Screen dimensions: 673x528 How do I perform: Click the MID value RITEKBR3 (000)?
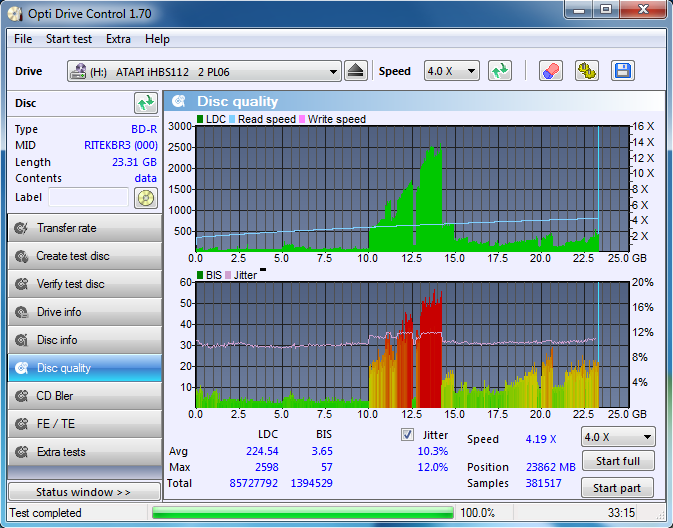[121, 145]
